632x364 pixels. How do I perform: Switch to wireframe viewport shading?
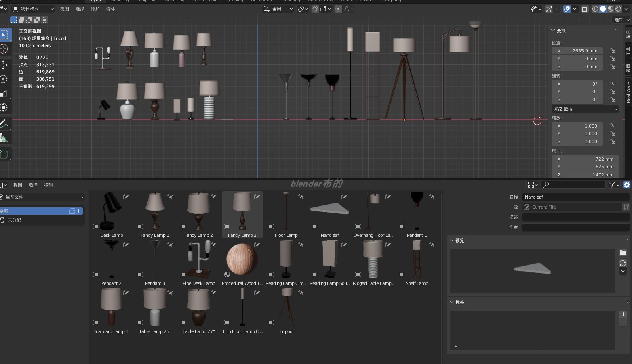coord(595,9)
